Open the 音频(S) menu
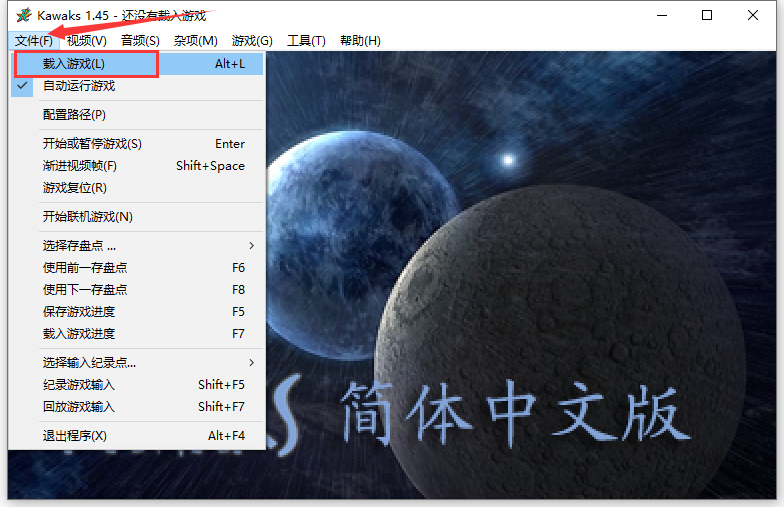This screenshot has height=507, width=784. click(x=140, y=40)
